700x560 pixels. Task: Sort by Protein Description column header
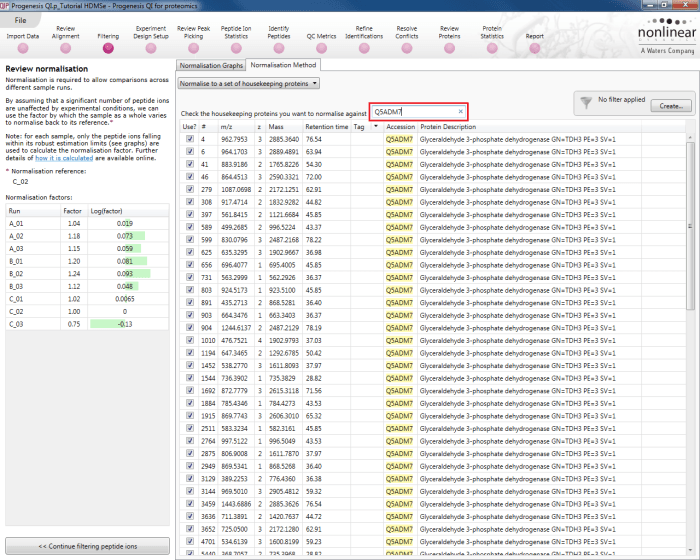[x=529, y=127]
